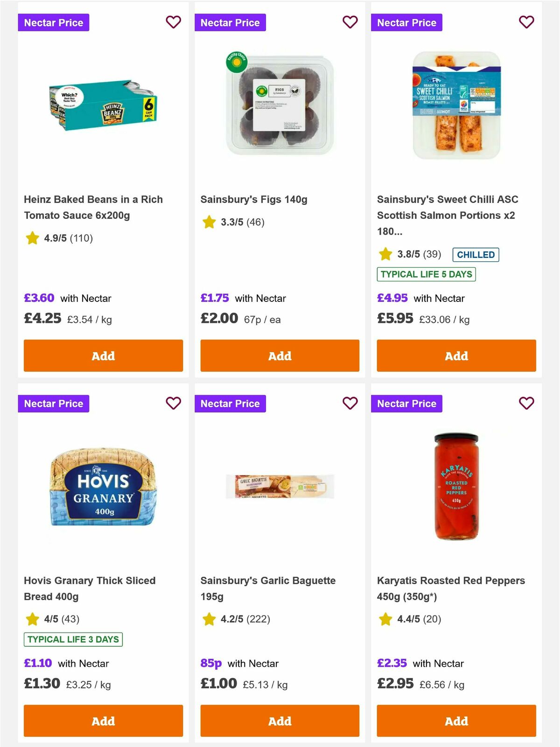
Task: Click the Nectar Price badge on Garlic Baguette
Action: [231, 403]
